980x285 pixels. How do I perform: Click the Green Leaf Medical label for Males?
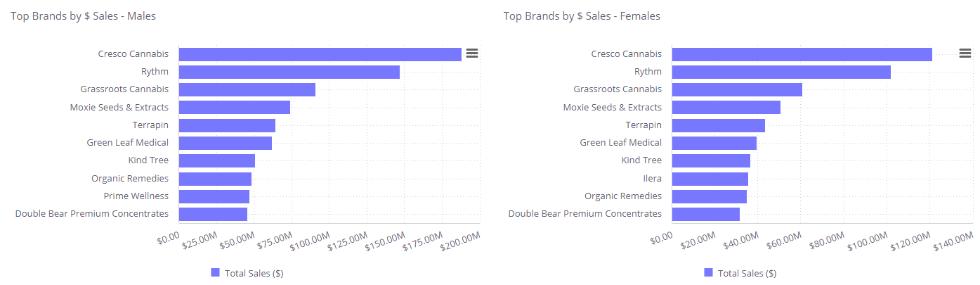point(128,143)
